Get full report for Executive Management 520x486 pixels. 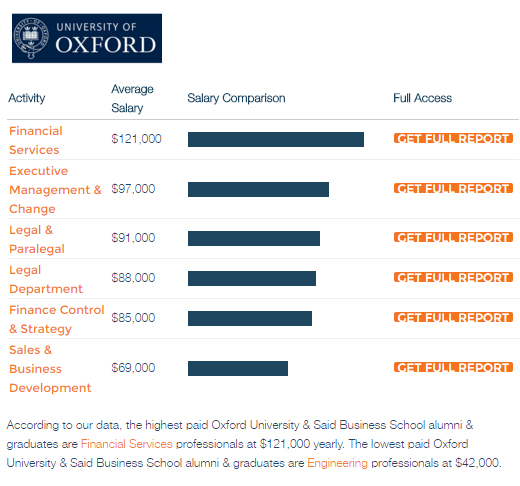(453, 188)
